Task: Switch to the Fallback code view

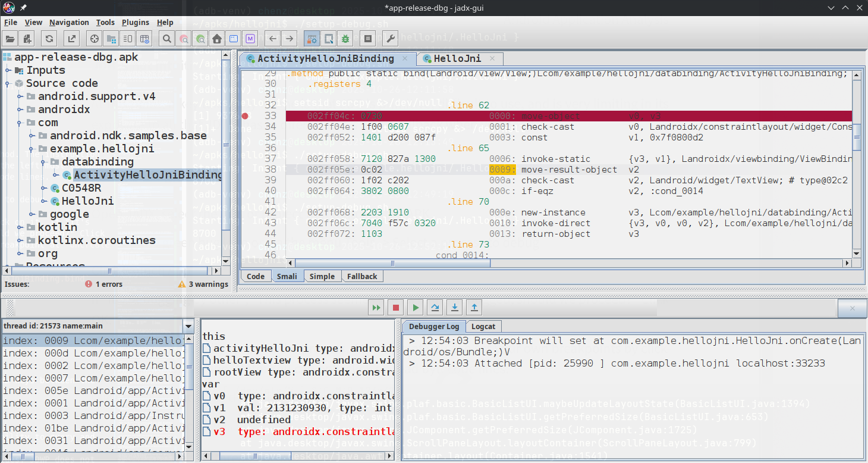Action: [362, 276]
